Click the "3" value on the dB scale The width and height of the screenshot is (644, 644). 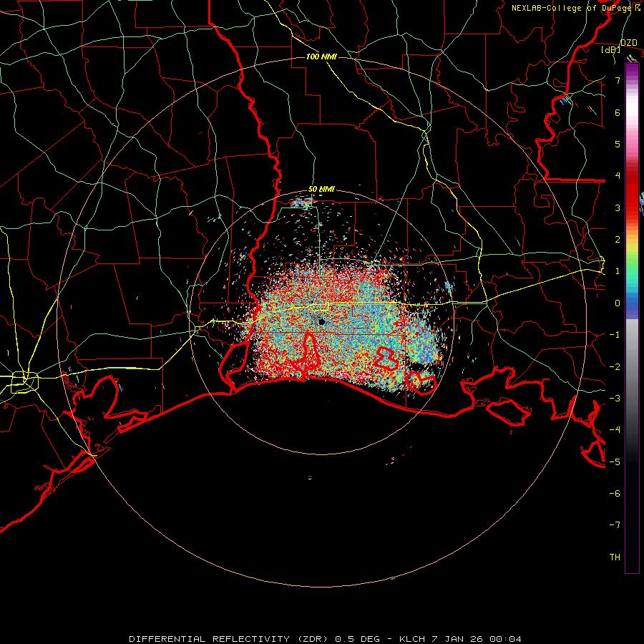coord(618,208)
